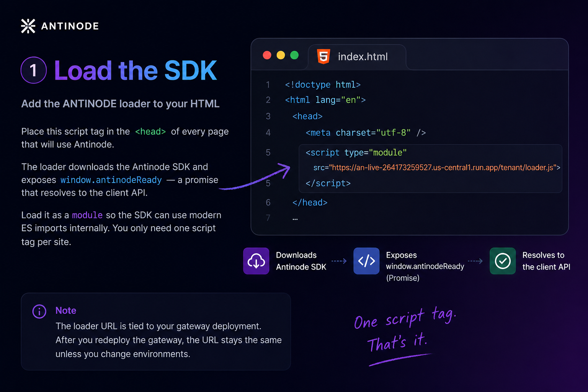Screen dimensions: 588x392
Task: Click the window.antinodeReady inline code
Action: click(111, 180)
